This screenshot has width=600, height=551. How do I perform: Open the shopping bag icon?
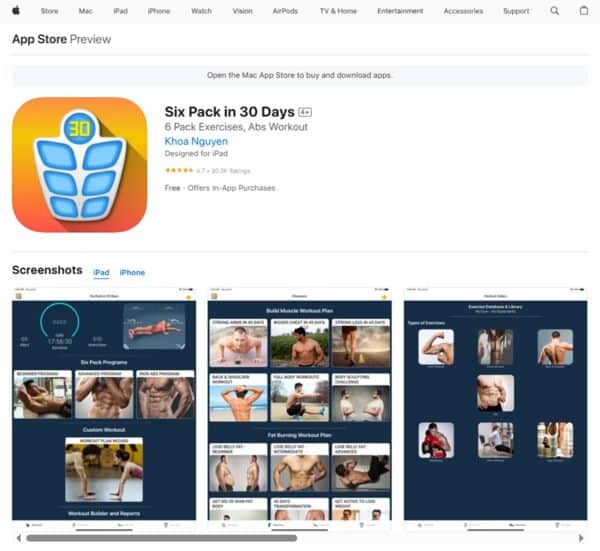click(584, 11)
